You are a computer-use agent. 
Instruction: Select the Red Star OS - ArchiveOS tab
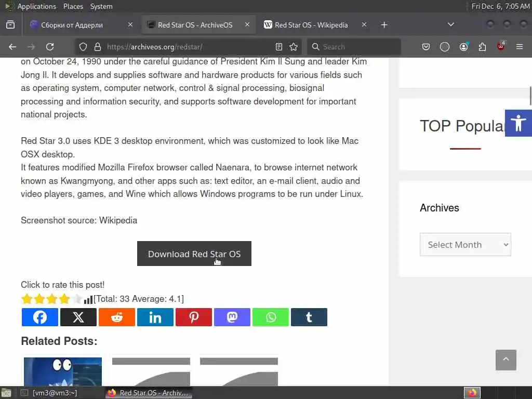(198, 25)
